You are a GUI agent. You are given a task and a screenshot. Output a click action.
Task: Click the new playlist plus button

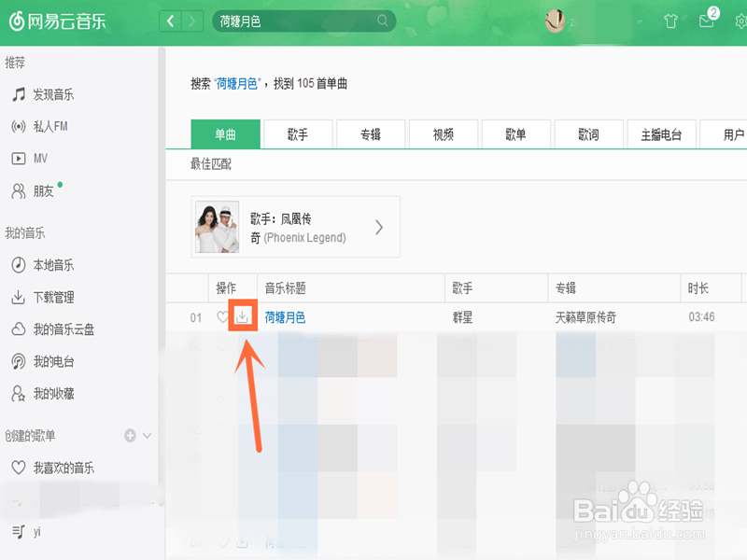[129, 435]
